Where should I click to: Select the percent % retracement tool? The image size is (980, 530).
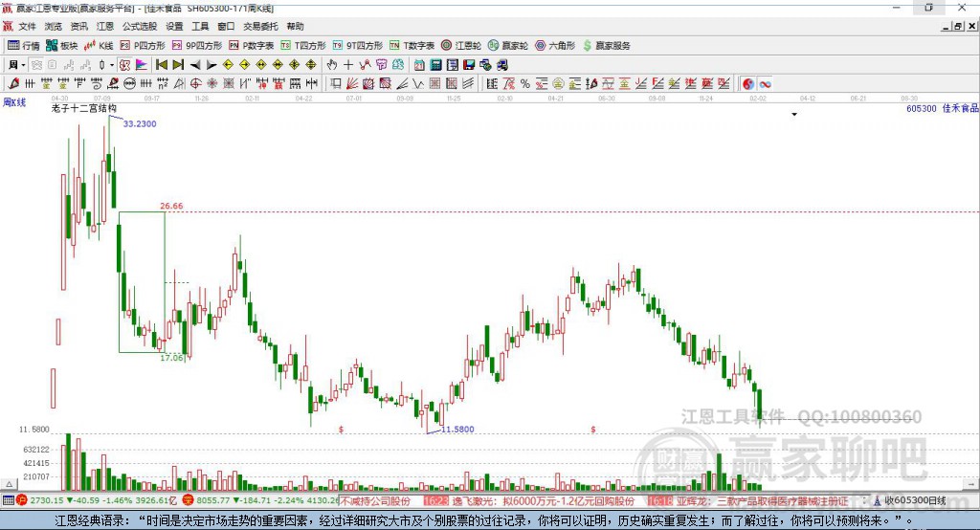pos(525,84)
